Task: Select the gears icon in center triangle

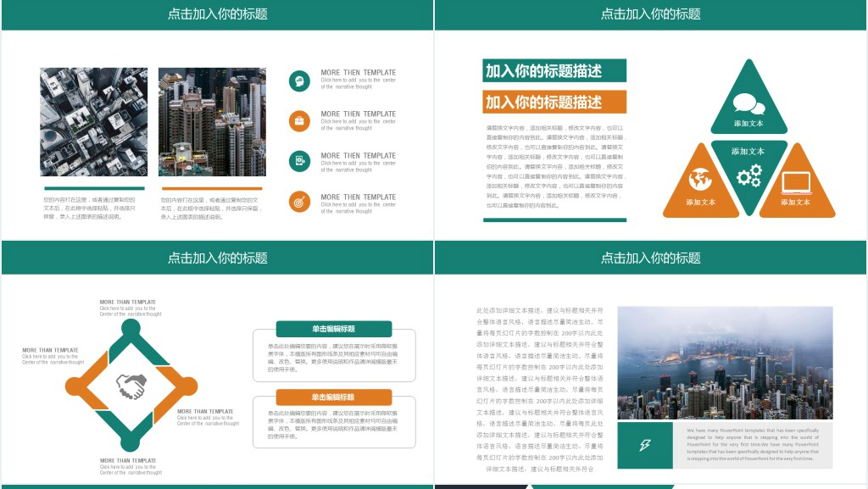Action: coord(748,175)
